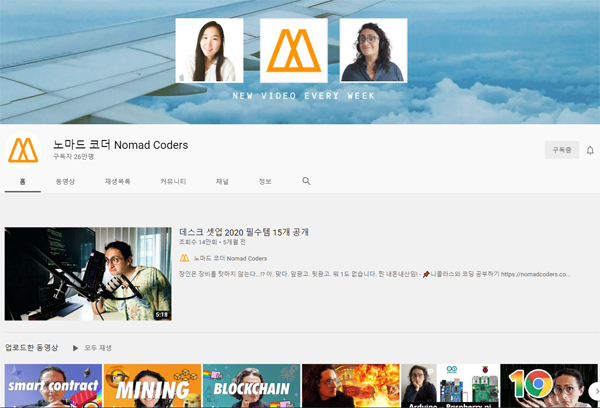Viewport: 600px width, 408px height.
Task: Open the MINING video thumbnail
Action: (x=152, y=386)
